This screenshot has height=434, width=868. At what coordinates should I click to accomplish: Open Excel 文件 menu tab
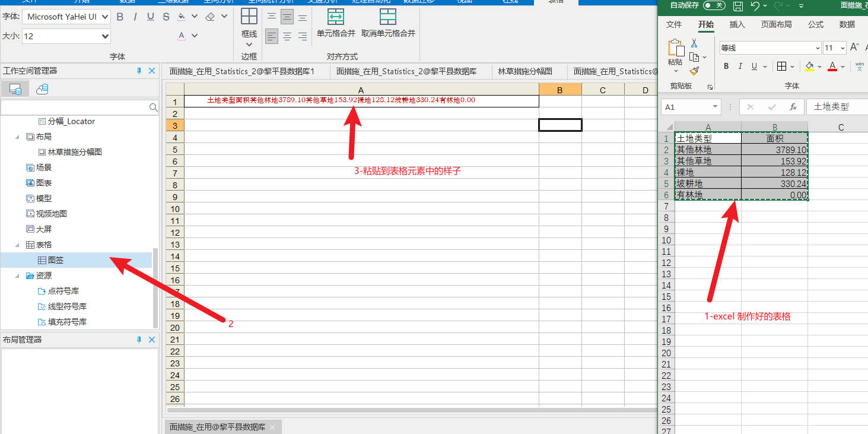coord(674,24)
